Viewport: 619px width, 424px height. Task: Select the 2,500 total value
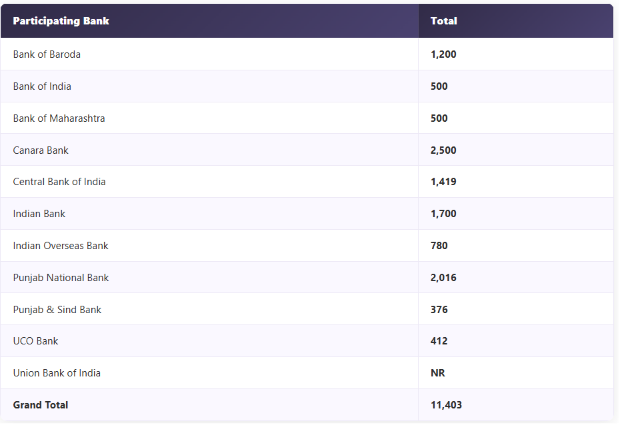[x=443, y=150]
